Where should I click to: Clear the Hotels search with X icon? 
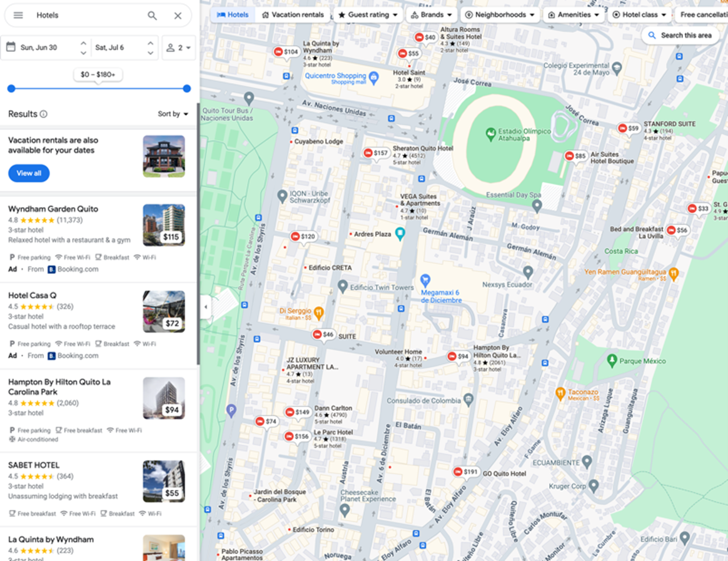tap(178, 16)
